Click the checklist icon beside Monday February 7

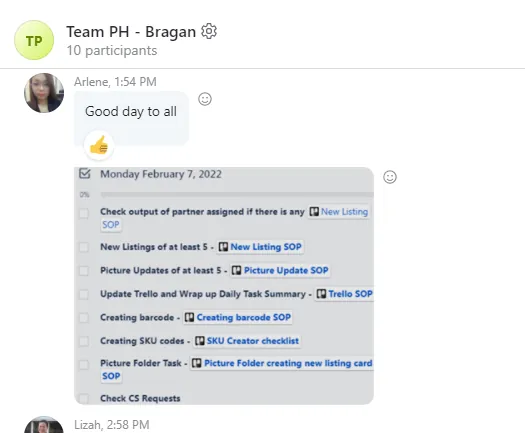85,173
